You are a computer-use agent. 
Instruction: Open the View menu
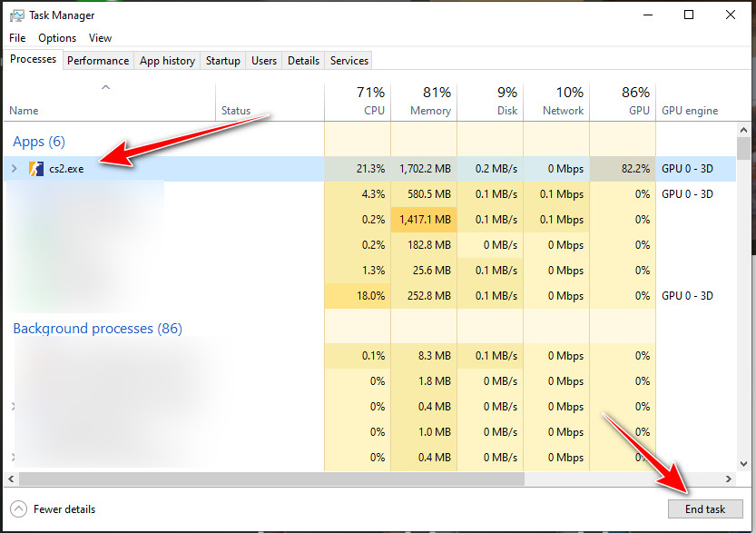pos(100,38)
